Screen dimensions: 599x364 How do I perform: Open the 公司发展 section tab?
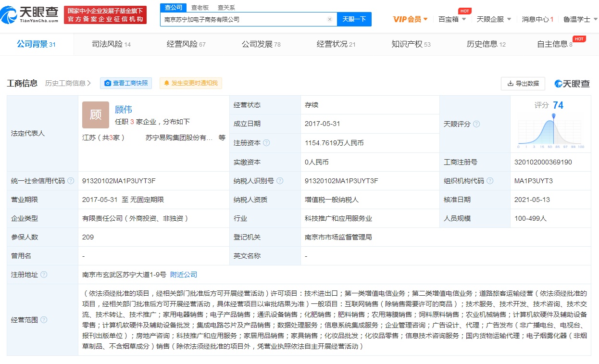tap(261, 44)
